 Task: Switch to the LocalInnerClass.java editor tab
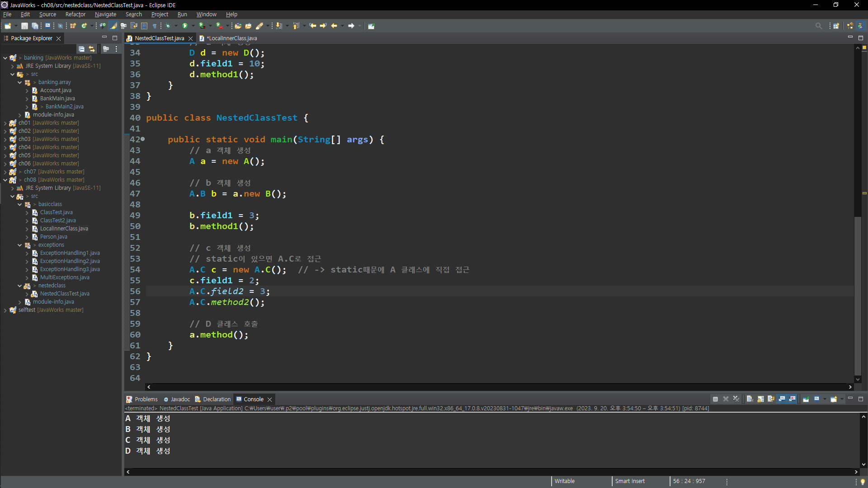232,38
